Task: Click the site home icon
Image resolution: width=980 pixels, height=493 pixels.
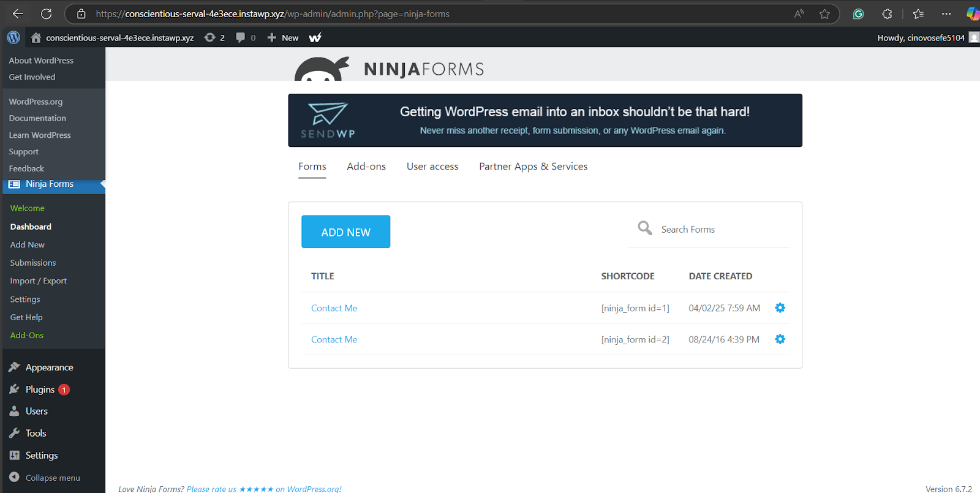Action: (x=36, y=37)
